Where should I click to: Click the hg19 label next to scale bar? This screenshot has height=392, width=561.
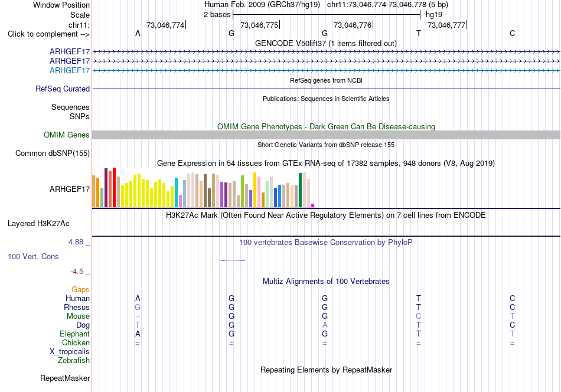434,15
